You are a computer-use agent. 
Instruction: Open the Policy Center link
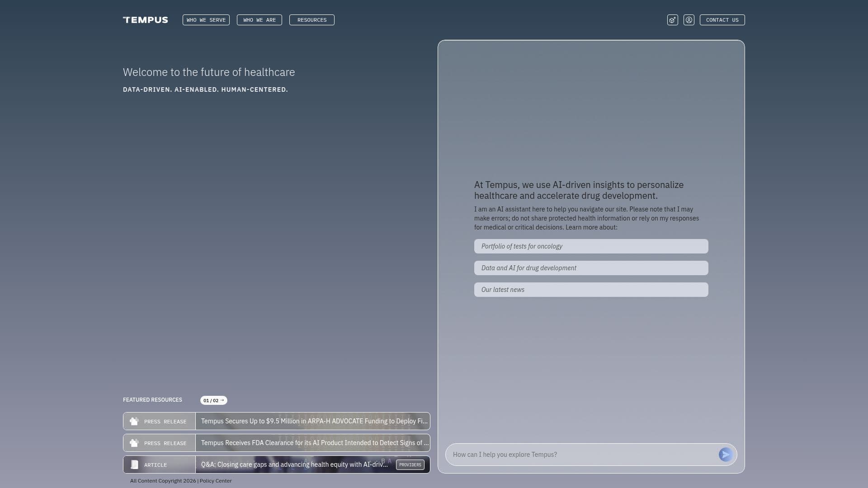[x=216, y=481]
